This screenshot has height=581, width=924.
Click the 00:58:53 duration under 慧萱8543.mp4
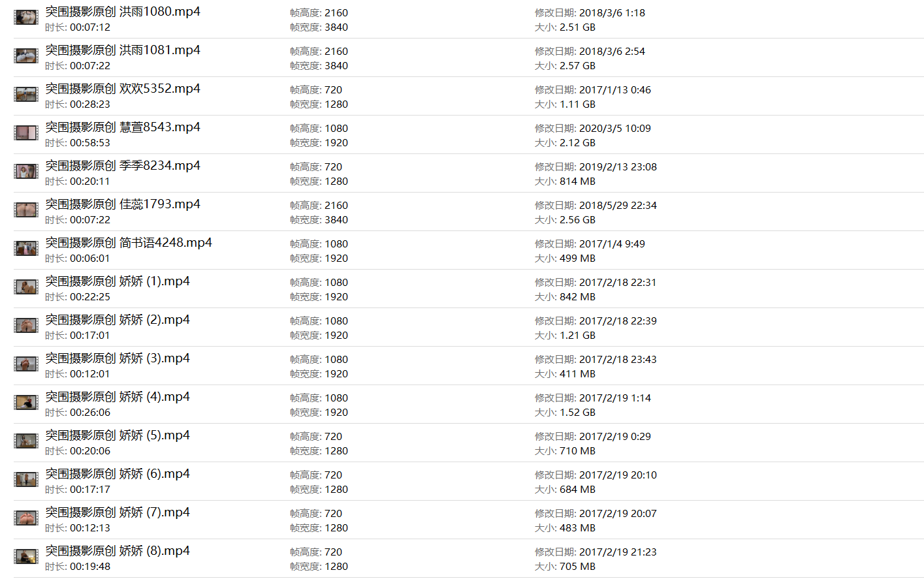tap(90, 143)
